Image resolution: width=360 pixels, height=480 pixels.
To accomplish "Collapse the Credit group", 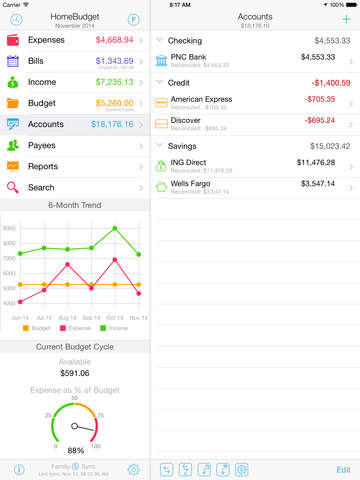I will pyautogui.click(x=160, y=82).
